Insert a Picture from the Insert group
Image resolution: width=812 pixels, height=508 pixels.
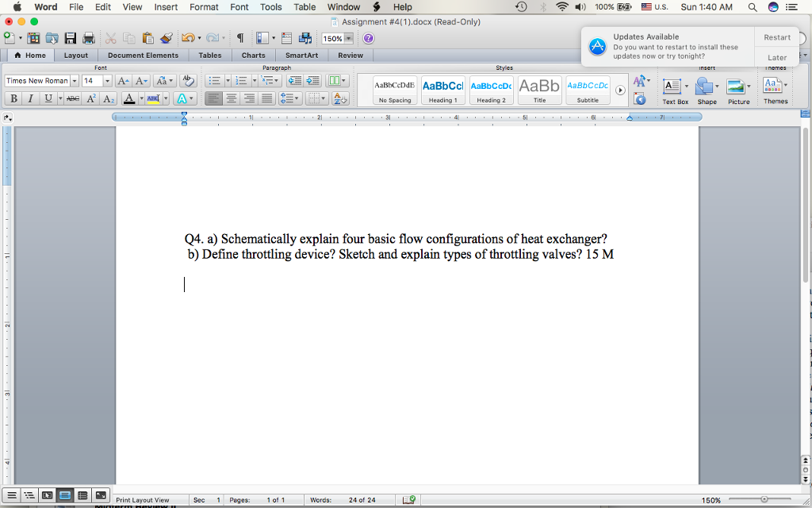(x=737, y=87)
